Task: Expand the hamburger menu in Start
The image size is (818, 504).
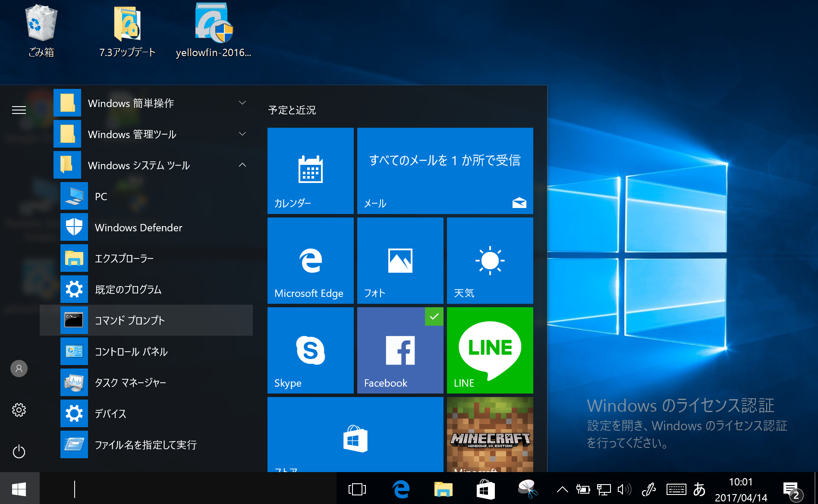Action: tap(19, 110)
